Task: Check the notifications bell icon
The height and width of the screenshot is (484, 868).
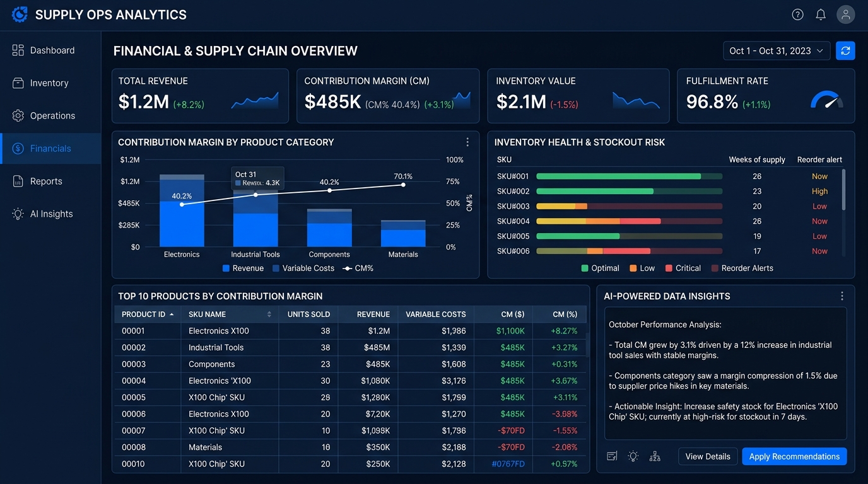Action: pos(821,14)
